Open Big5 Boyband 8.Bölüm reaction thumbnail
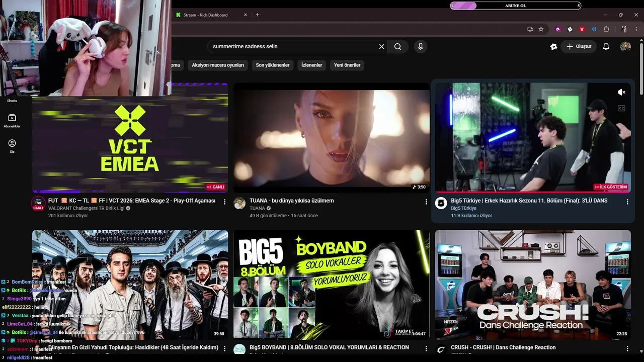Screen dimensions: 644x362 click(332, 285)
